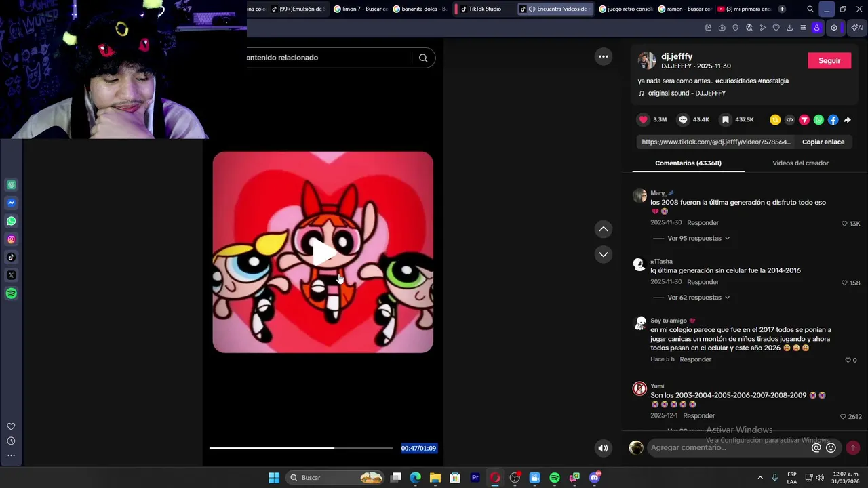Image resolution: width=868 pixels, height=488 pixels.
Task: Open browser translate icon
Action: click(x=749, y=28)
